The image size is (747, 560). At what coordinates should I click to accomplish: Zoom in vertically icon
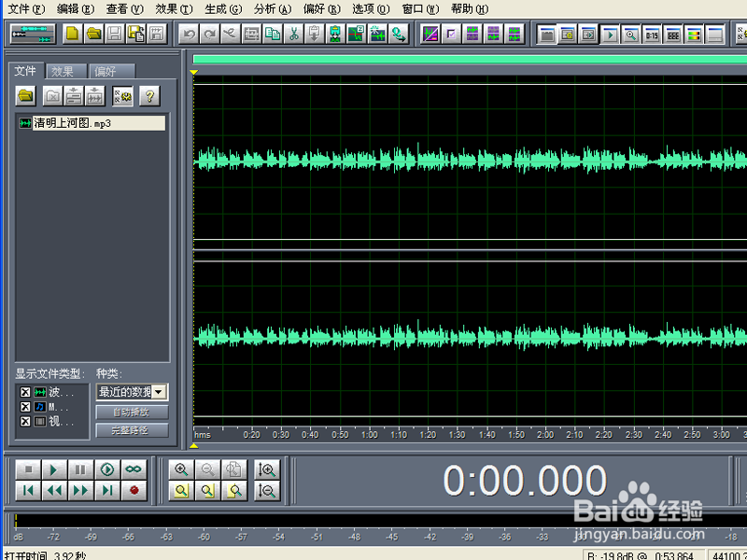click(267, 469)
